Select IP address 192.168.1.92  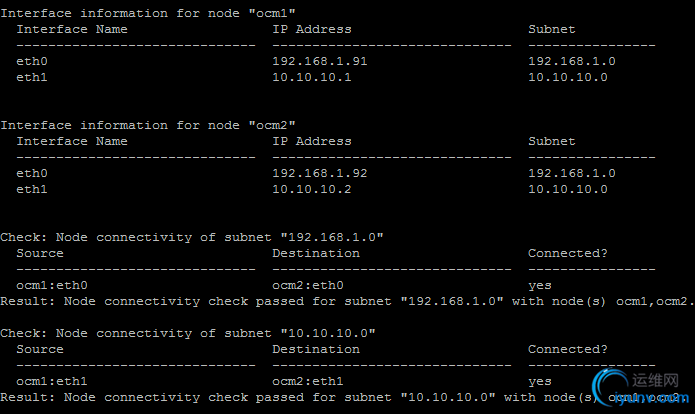click(x=312, y=173)
